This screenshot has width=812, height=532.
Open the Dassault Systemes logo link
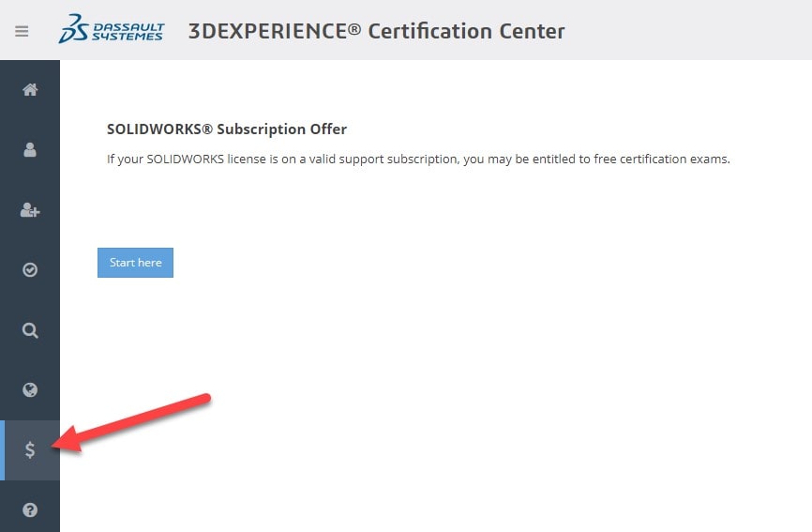[x=112, y=29]
